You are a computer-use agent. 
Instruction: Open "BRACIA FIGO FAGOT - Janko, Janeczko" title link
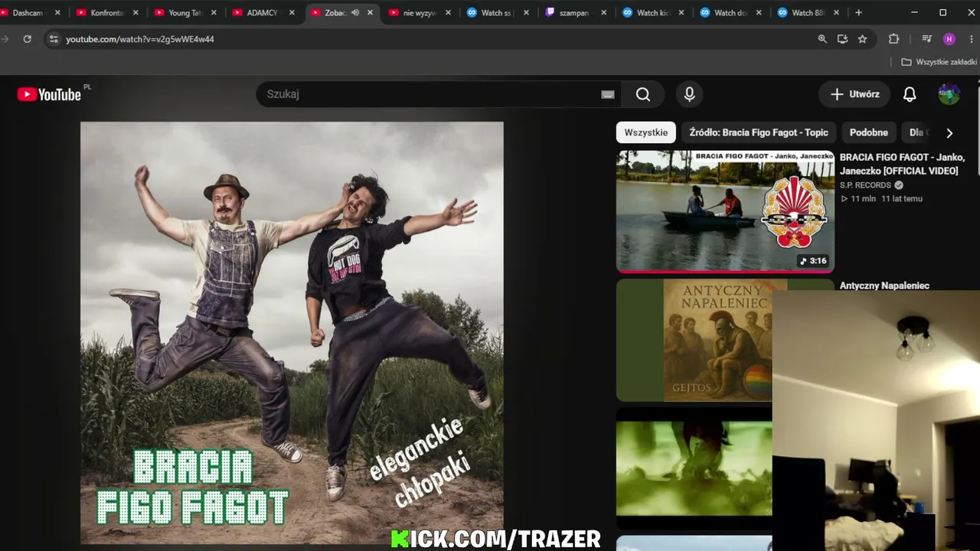point(902,164)
